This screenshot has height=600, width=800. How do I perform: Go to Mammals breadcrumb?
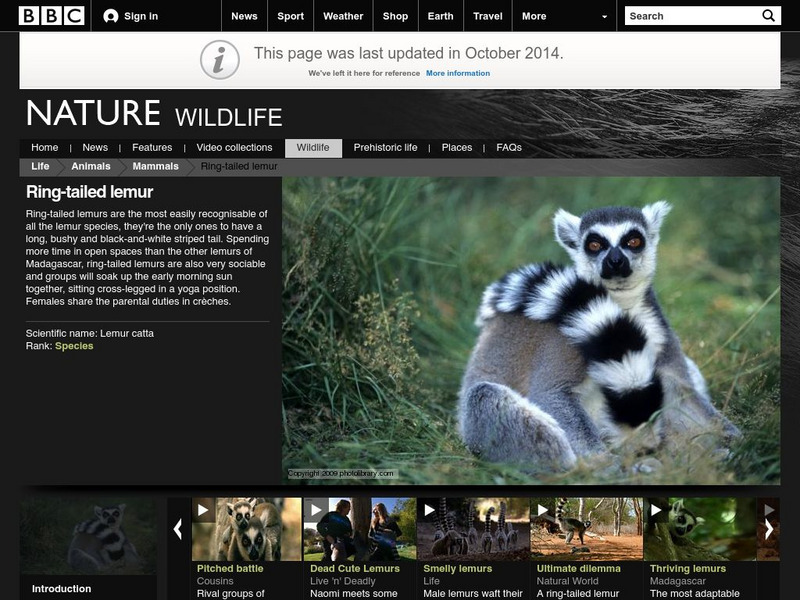point(156,166)
